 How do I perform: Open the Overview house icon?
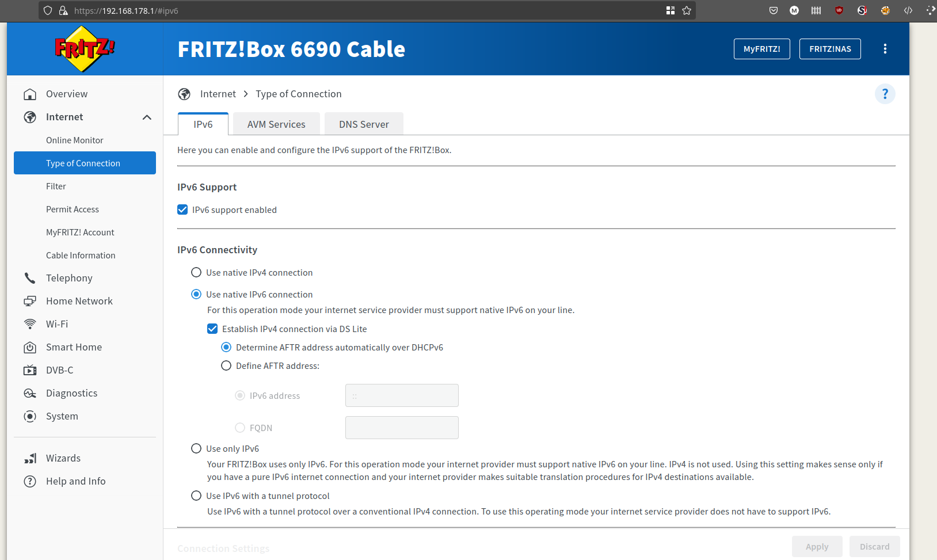point(30,94)
